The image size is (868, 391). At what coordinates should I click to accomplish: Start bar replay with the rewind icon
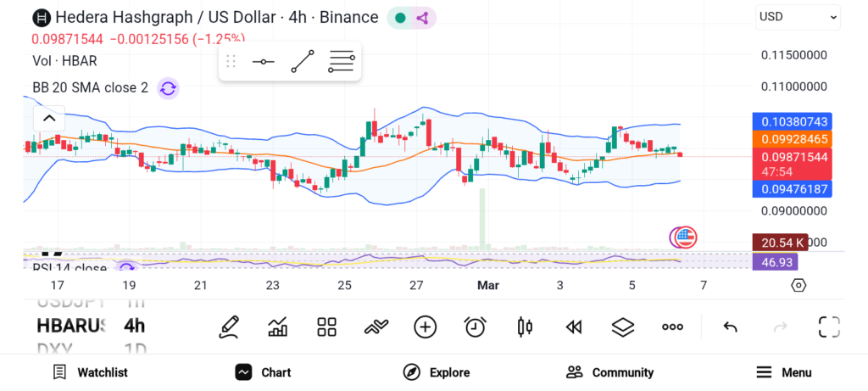pyautogui.click(x=574, y=327)
